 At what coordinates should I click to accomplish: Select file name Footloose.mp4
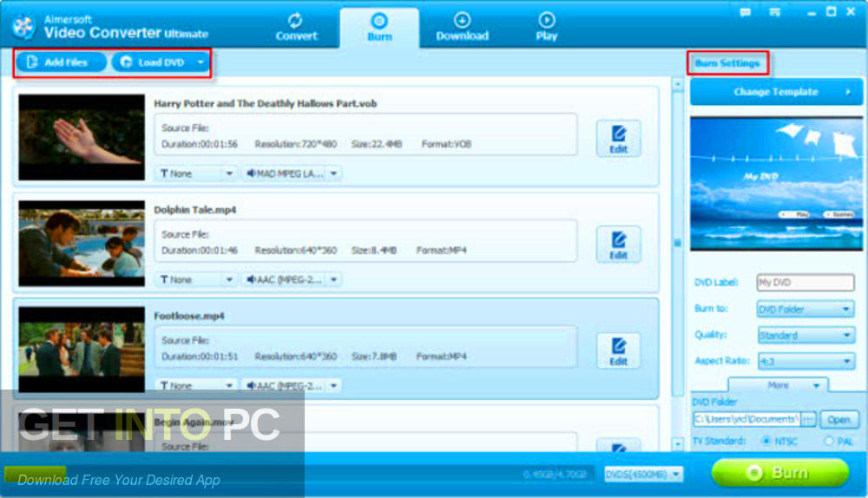point(188,316)
